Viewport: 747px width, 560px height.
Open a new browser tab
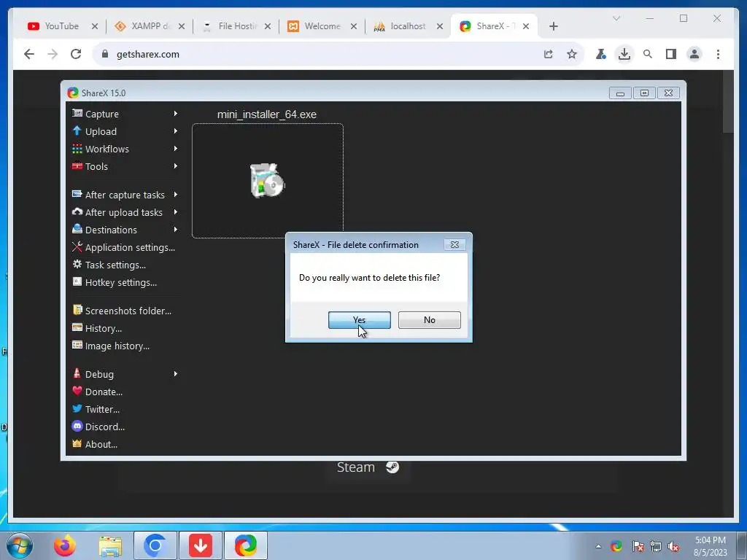[x=553, y=26]
